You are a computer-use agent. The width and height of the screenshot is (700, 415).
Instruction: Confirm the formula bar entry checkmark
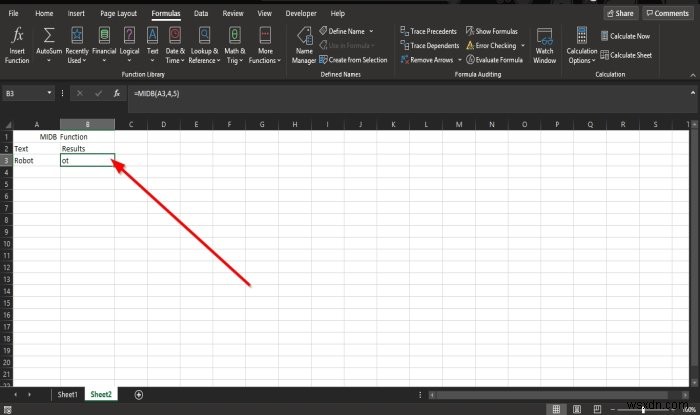pos(98,93)
